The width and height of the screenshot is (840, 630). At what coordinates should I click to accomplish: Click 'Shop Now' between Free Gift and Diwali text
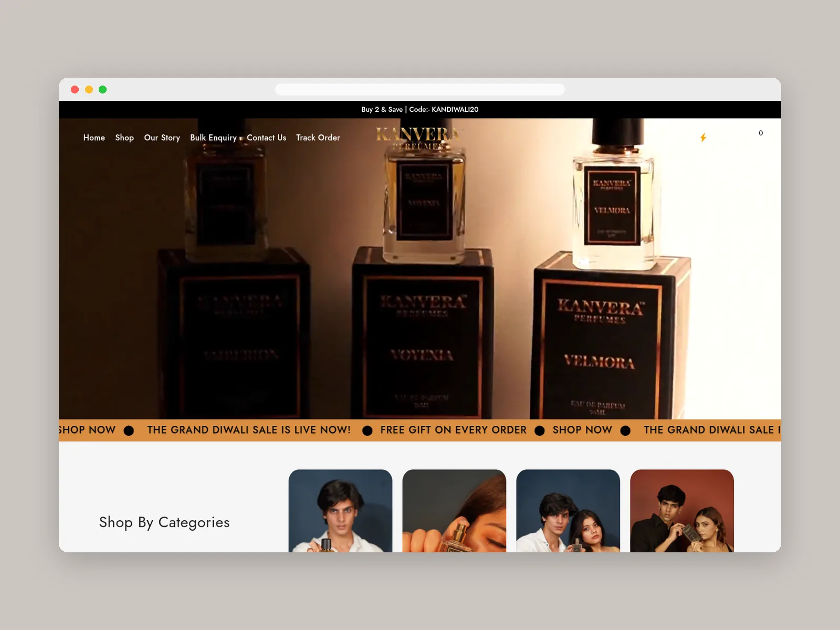[x=582, y=430]
